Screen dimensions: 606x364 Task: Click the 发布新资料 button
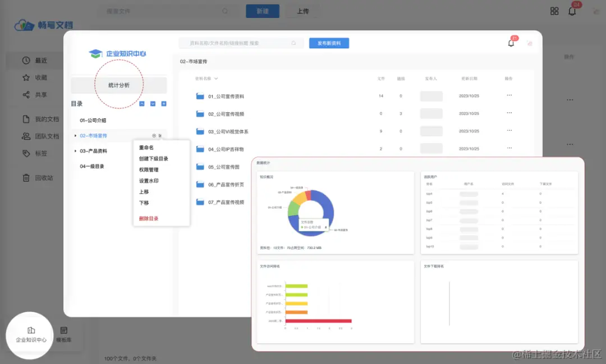coord(329,43)
